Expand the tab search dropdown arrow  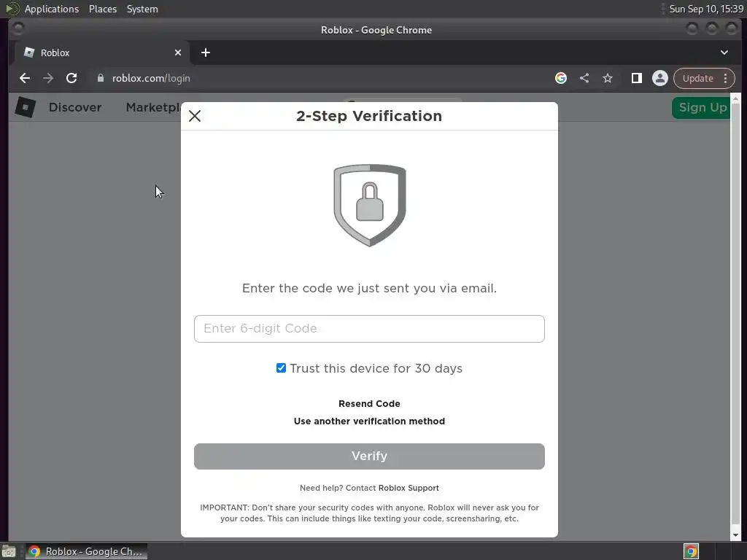coord(724,52)
